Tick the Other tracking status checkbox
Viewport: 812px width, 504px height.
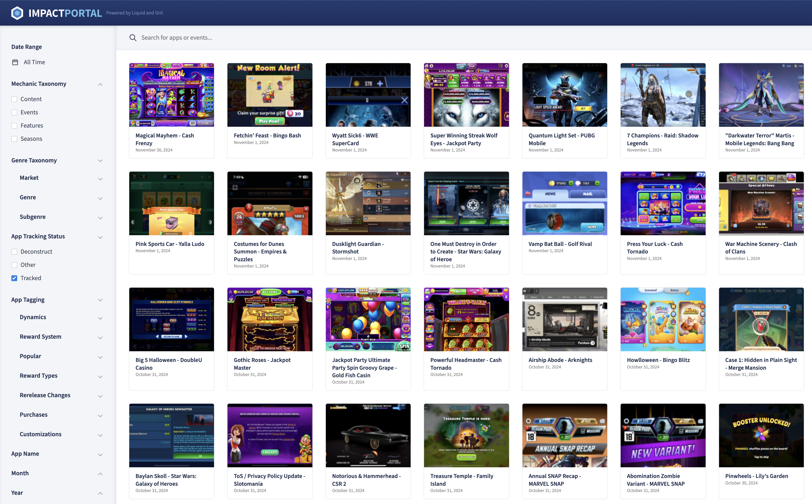click(x=14, y=265)
